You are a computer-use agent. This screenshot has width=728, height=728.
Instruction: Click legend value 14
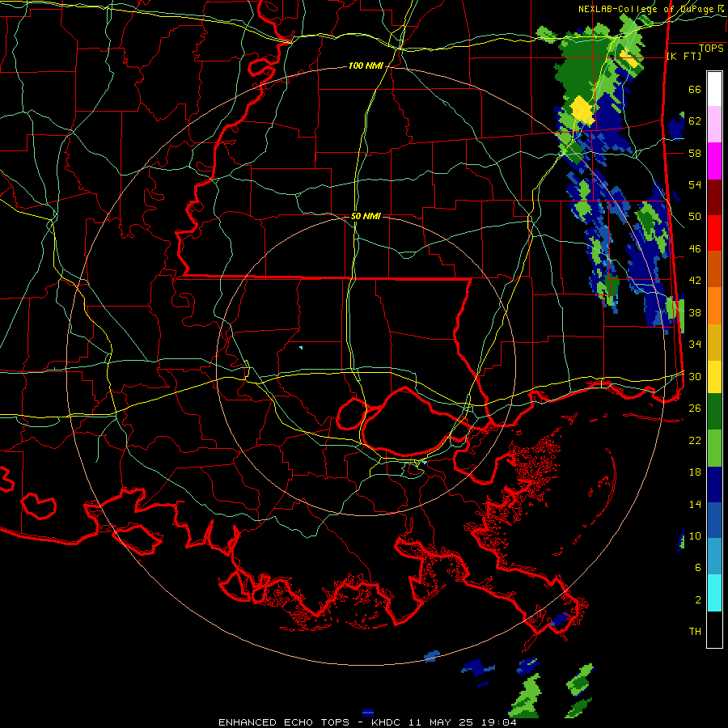coord(695,504)
